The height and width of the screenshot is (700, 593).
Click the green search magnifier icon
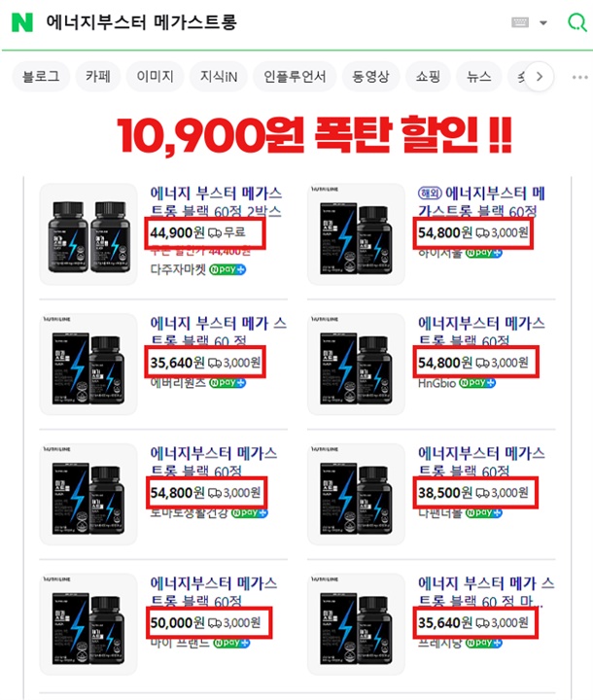(576, 21)
